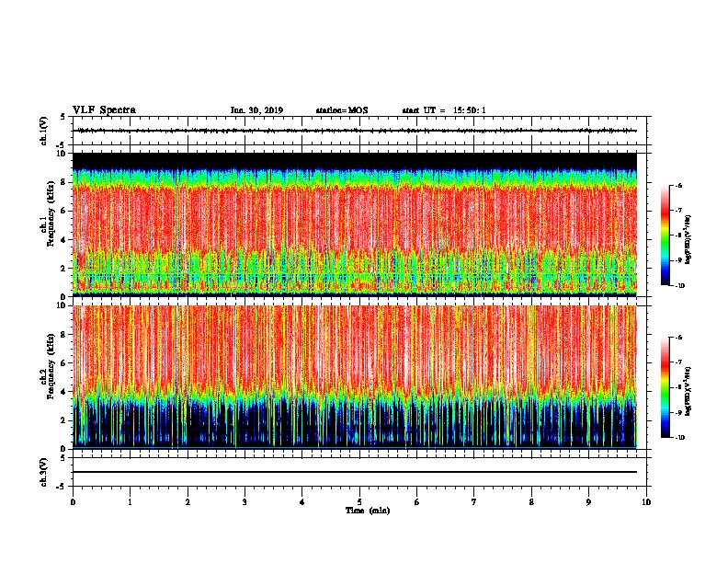Click time axis tick label "6"

point(417,502)
